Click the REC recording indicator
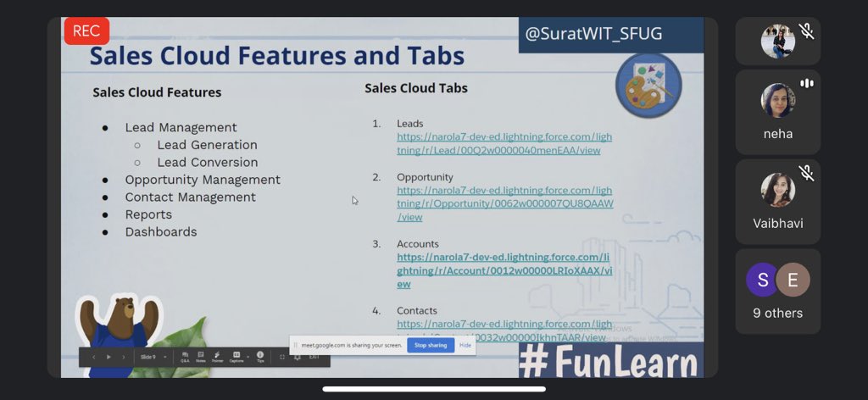Viewport: 868px width, 400px height. (86, 31)
